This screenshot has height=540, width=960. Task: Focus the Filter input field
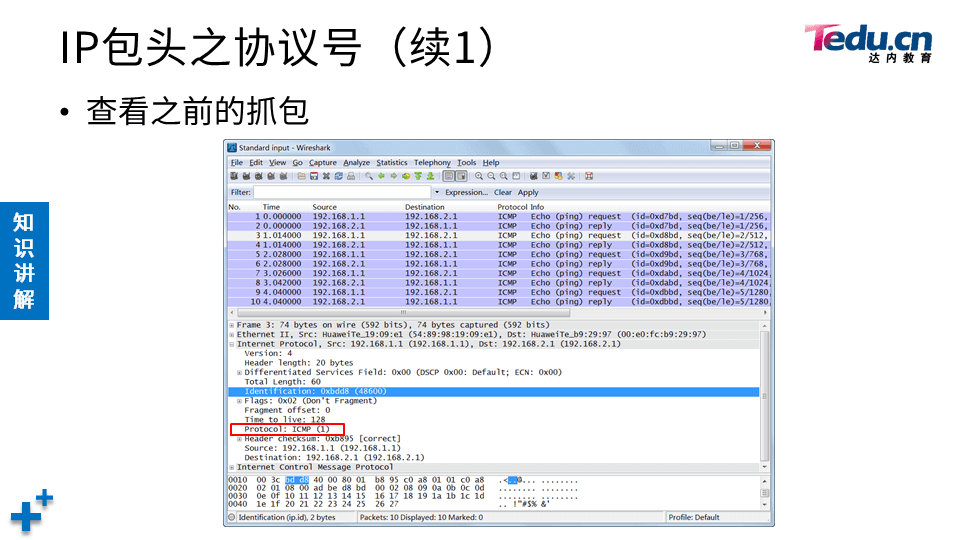click(x=343, y=192)
